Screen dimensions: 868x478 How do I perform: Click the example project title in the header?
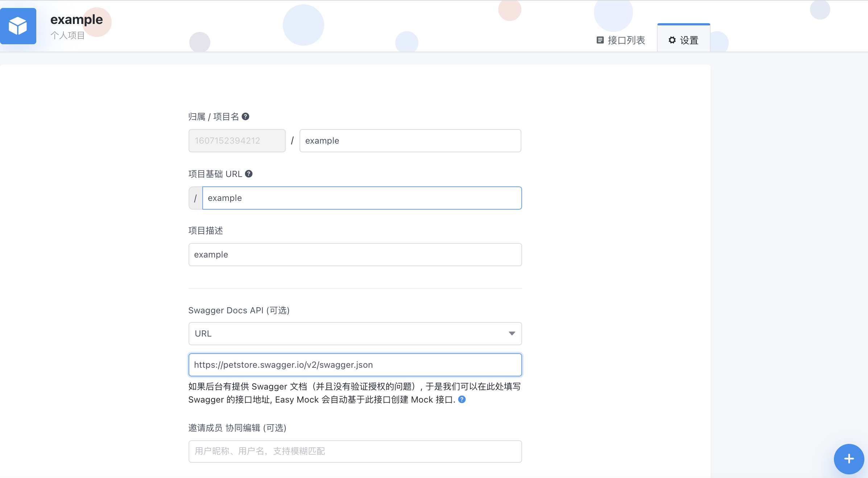click(x=76, y=20)
